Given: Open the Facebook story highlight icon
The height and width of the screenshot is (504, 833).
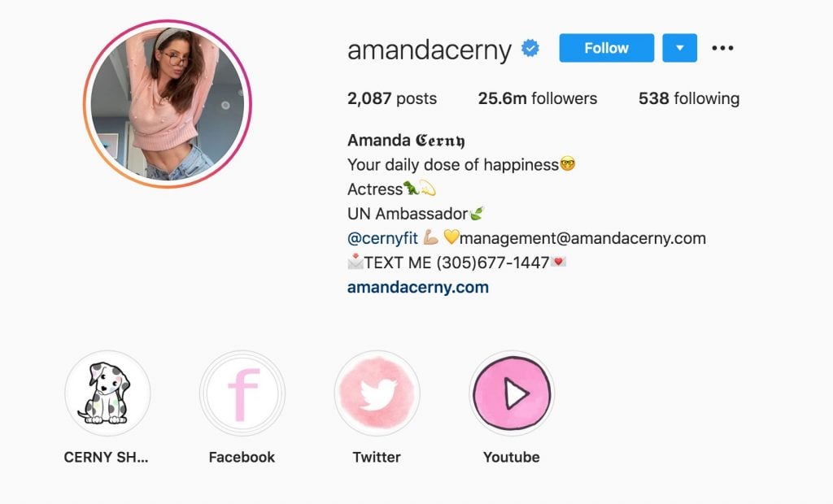Looking at the screenshot, I should coord(242,393).
